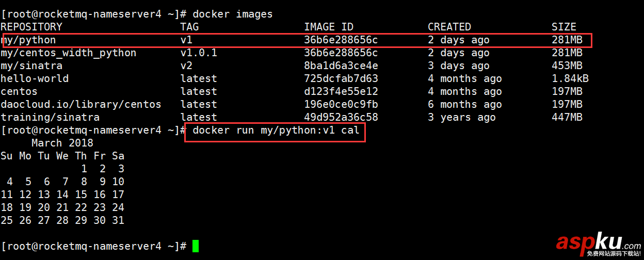Click image ID 8ba1d6a3ce4e
This screenshot has width=644, height=260.
point(341,66)
